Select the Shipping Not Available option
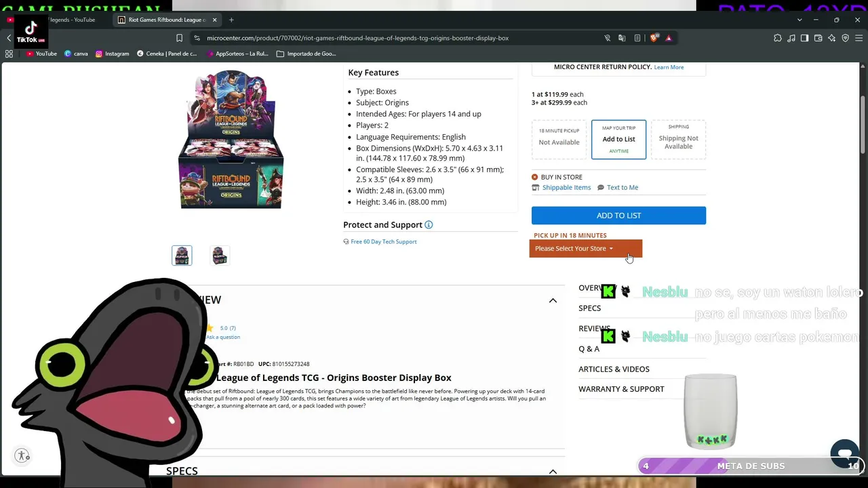The image size is (868, 488). point(678,140)
